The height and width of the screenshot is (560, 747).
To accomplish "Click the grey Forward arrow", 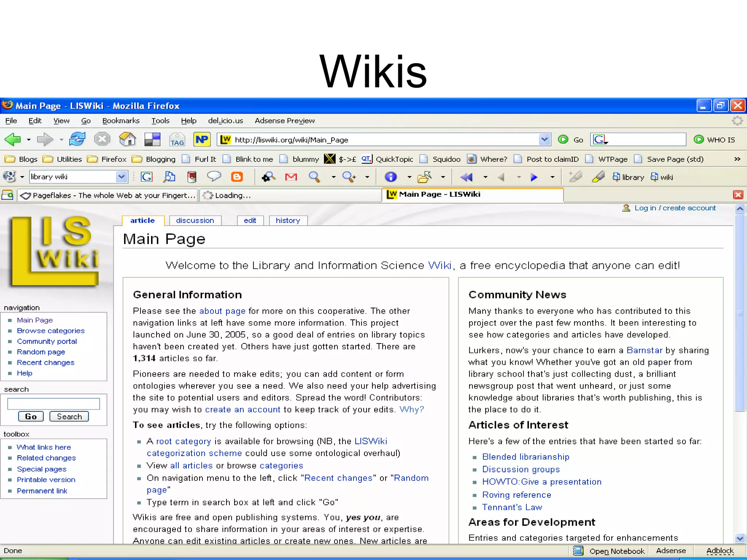I will tap(45, 139).
